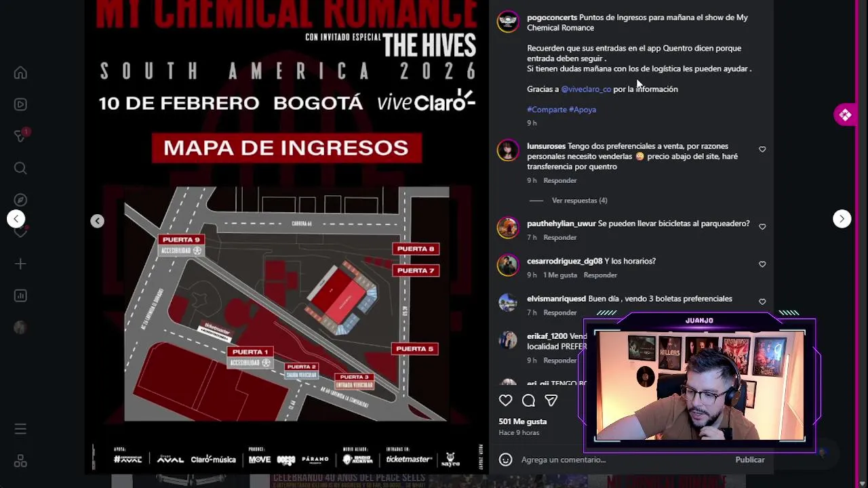Click the share paper-plane icon under post

click(551, 401)
